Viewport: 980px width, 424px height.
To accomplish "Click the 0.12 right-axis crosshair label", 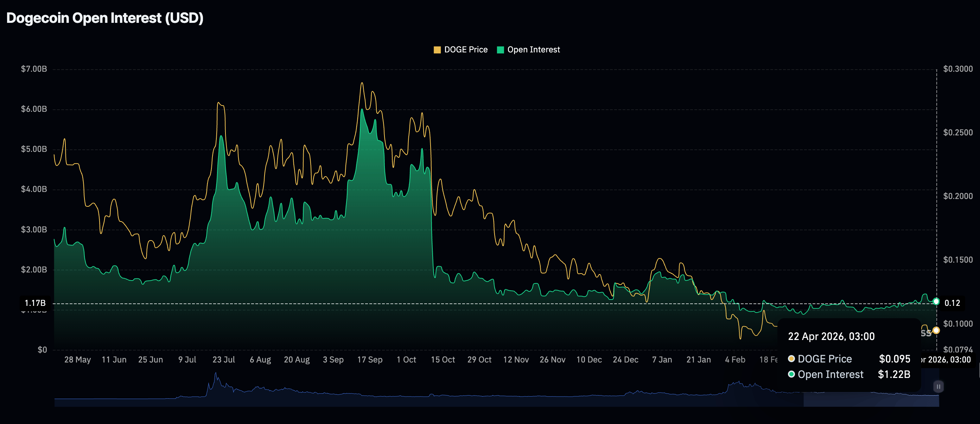I will click(x=952, y=303).
